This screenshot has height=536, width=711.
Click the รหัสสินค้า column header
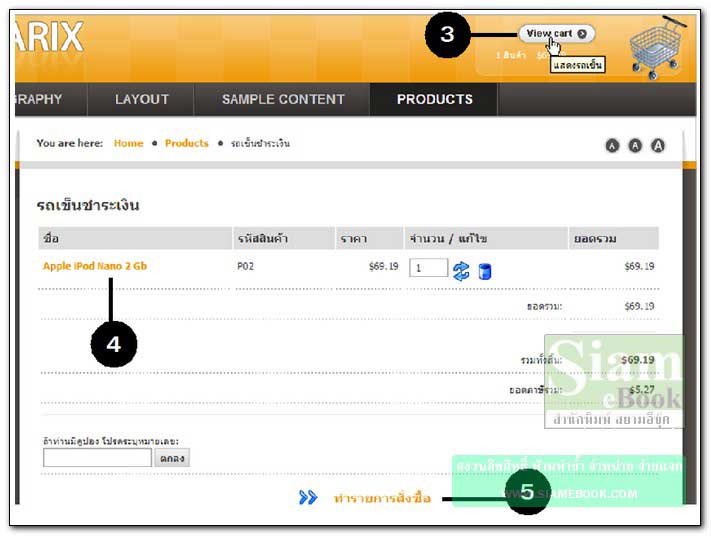284,238
